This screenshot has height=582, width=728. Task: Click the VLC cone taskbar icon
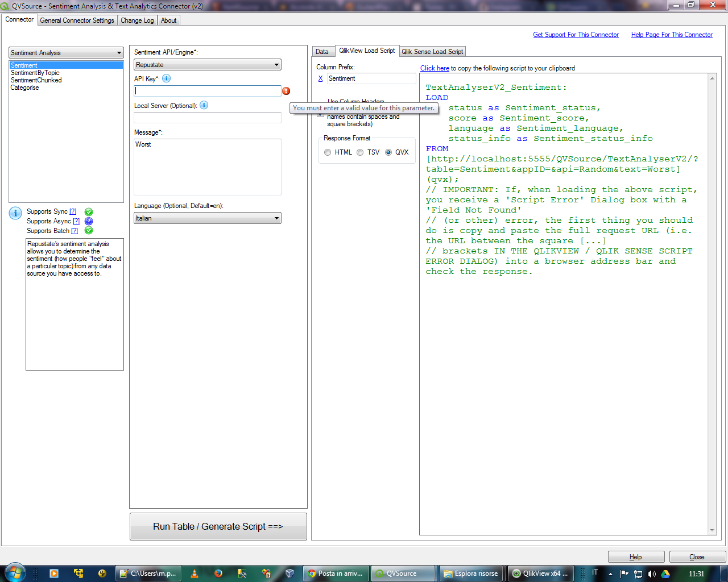point(195,573)
